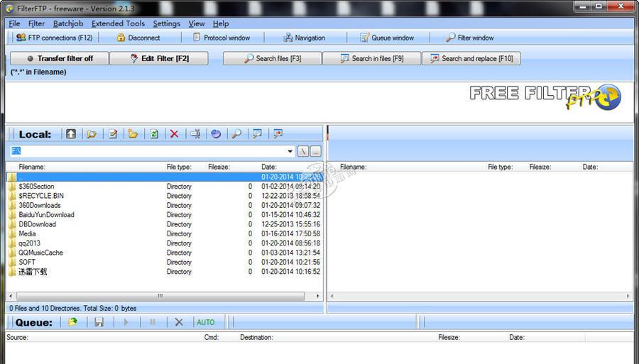Click the Search in files [F9] button
Screen dimensions: 639x364
pos(371,58)
